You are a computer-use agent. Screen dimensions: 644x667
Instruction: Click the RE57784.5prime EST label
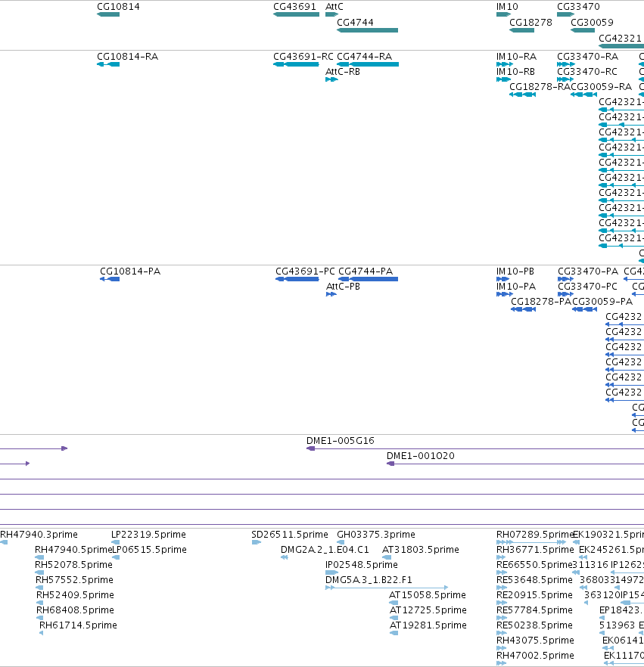pyautogui.click(x=534, y=610)
